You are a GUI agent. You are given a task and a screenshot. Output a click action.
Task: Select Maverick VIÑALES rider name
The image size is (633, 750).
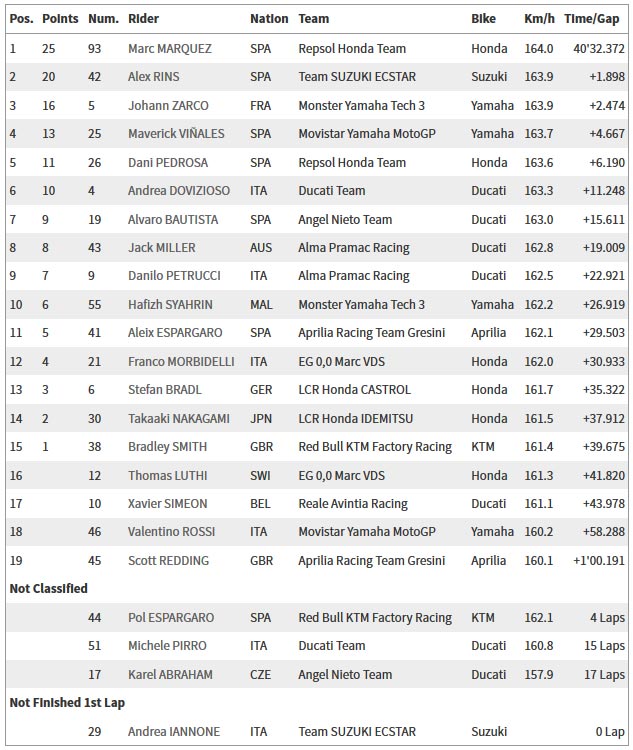click(x=176, y=133)
